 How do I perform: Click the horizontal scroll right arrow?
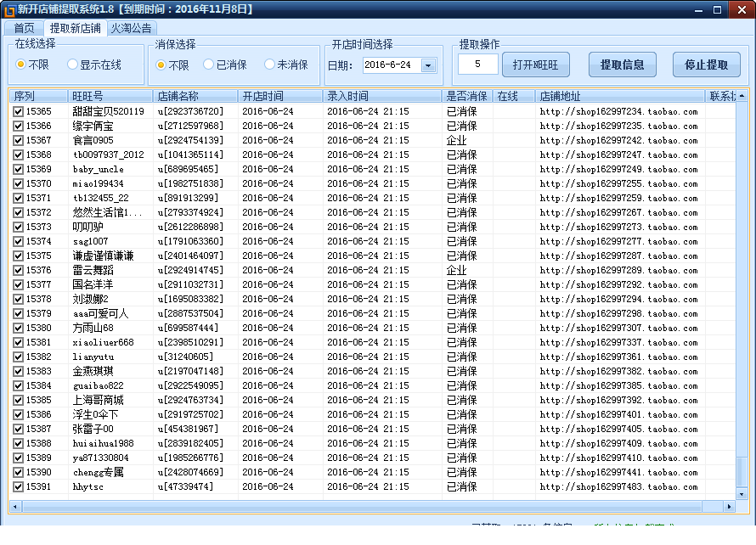click(729, 507)
